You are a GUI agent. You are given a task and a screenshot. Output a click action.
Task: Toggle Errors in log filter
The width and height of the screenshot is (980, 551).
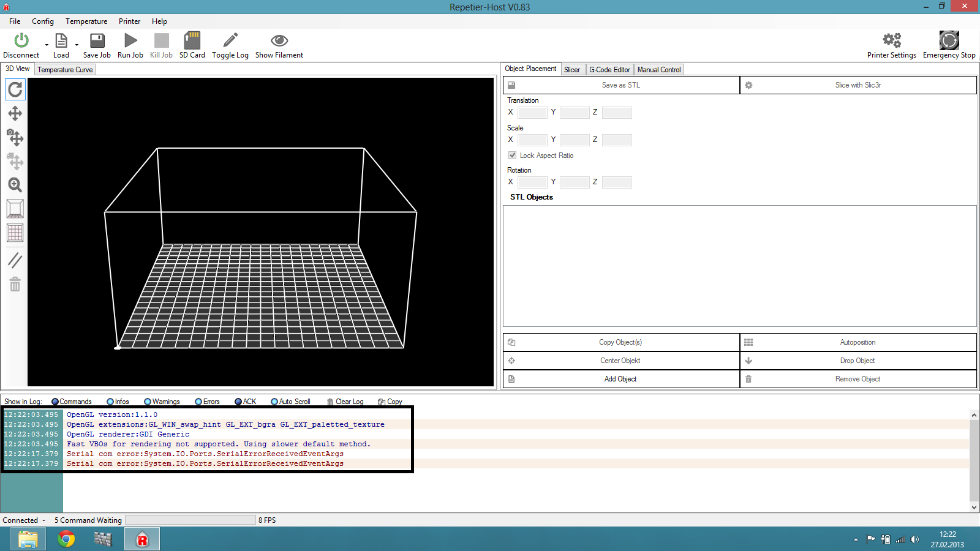pos(207,402)
